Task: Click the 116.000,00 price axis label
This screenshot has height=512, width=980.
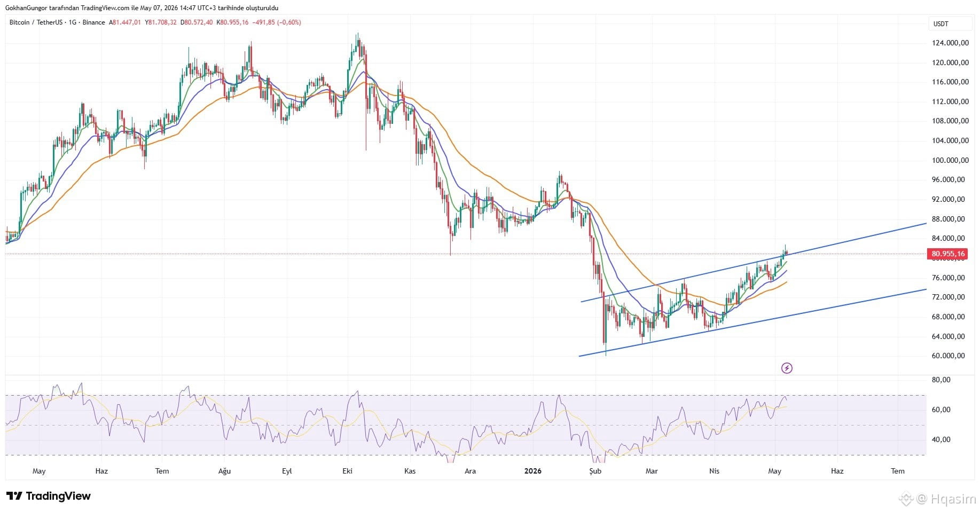Action: (951, 82)
